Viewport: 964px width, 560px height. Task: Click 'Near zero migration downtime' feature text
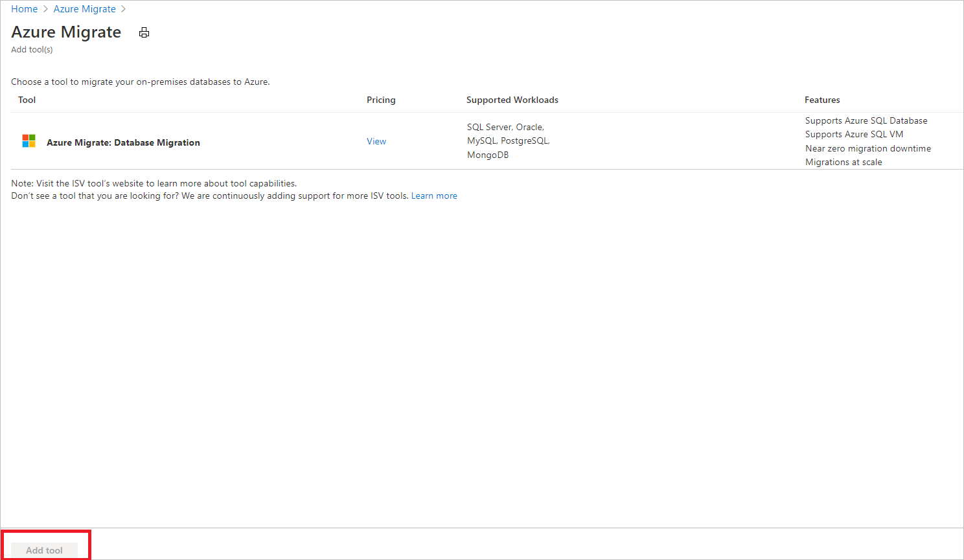(x=868, y=148)
